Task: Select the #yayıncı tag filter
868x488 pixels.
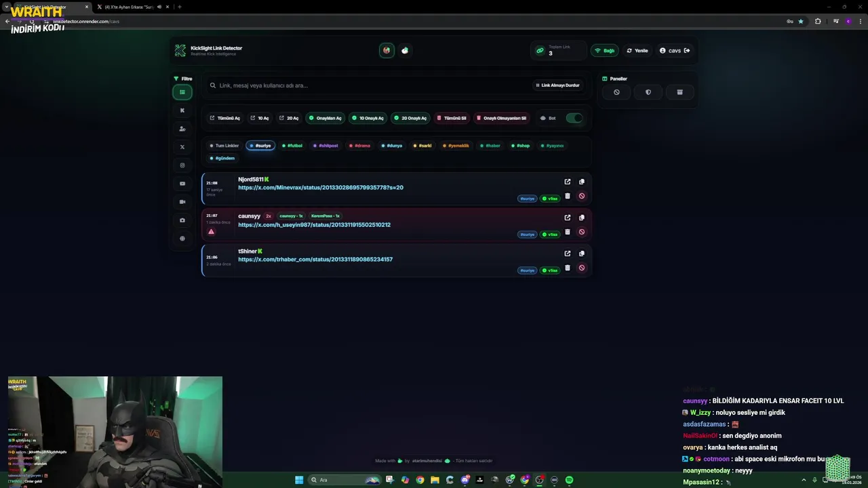Action: tap(552, 146)
